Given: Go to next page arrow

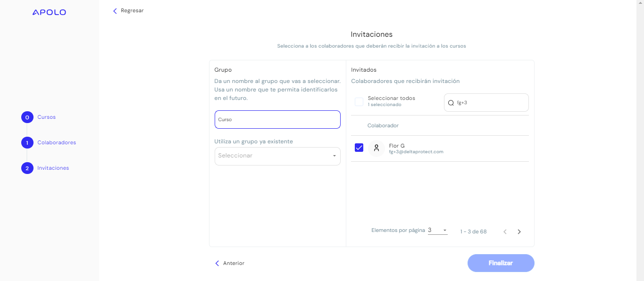Looking at the screenshot, I should 519,231.
